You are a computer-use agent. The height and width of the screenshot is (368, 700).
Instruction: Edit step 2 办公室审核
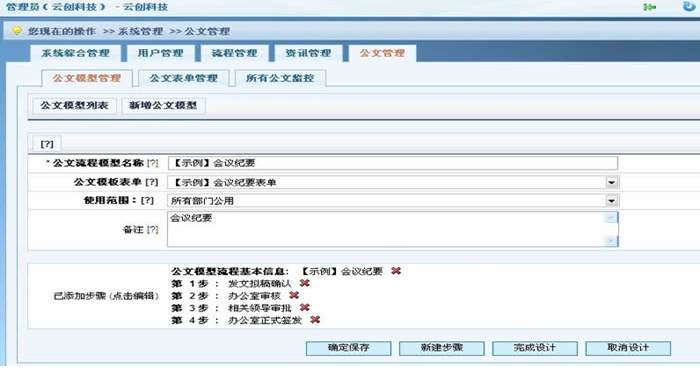pos(254,296)
